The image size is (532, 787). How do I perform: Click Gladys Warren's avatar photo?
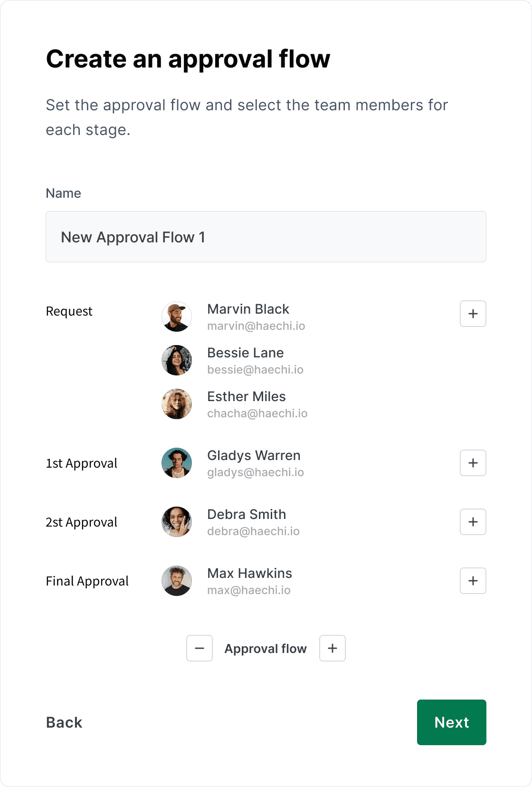[x=177, y=463]
